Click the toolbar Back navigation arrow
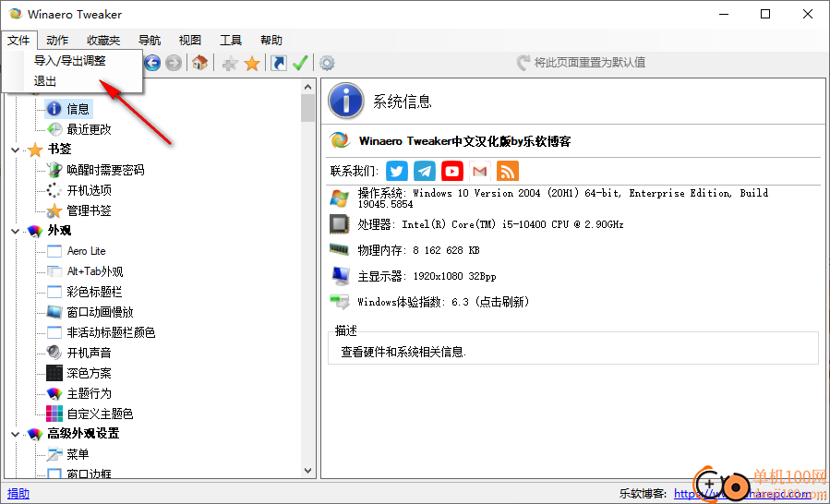This screenshot has height=504, width=830. tap(152, 64)
